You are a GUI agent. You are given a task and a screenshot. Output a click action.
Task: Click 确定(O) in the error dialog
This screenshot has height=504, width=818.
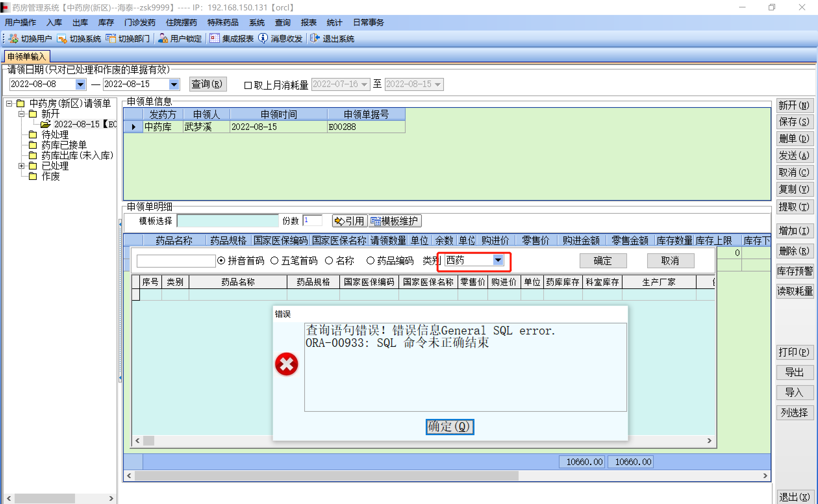[449, 427]
